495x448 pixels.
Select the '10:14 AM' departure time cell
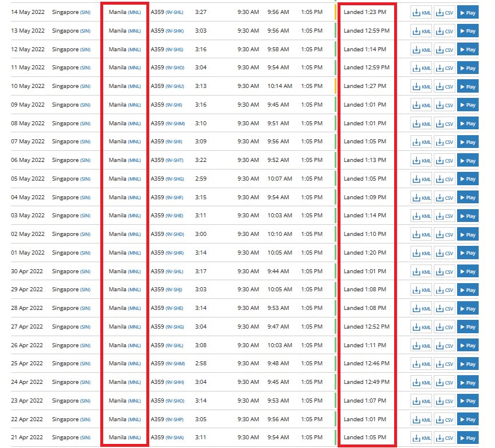point(280,86)
